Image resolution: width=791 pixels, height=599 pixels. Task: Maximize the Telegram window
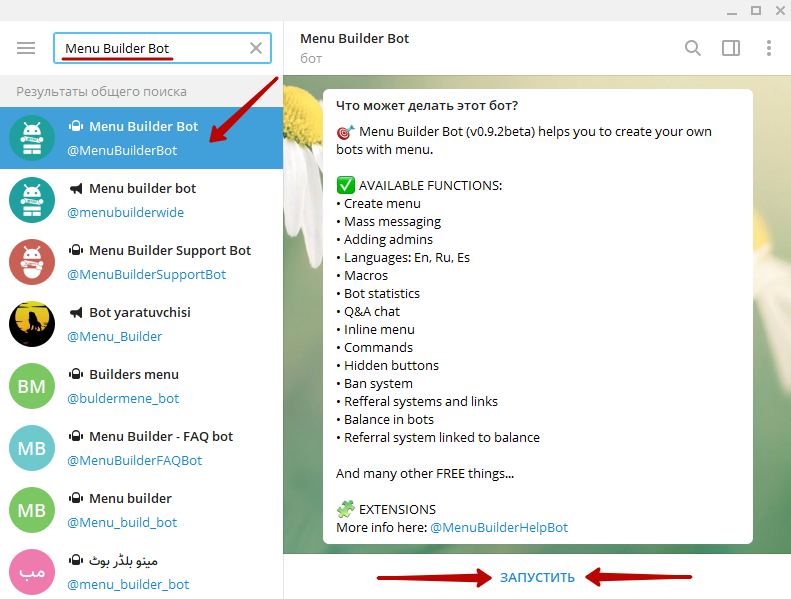click(756, 11)
